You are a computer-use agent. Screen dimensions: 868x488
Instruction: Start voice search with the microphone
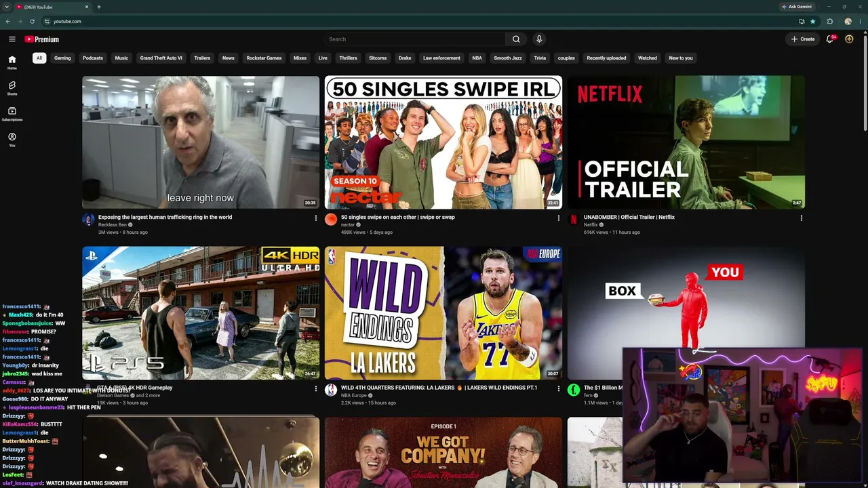coord(539,39)
